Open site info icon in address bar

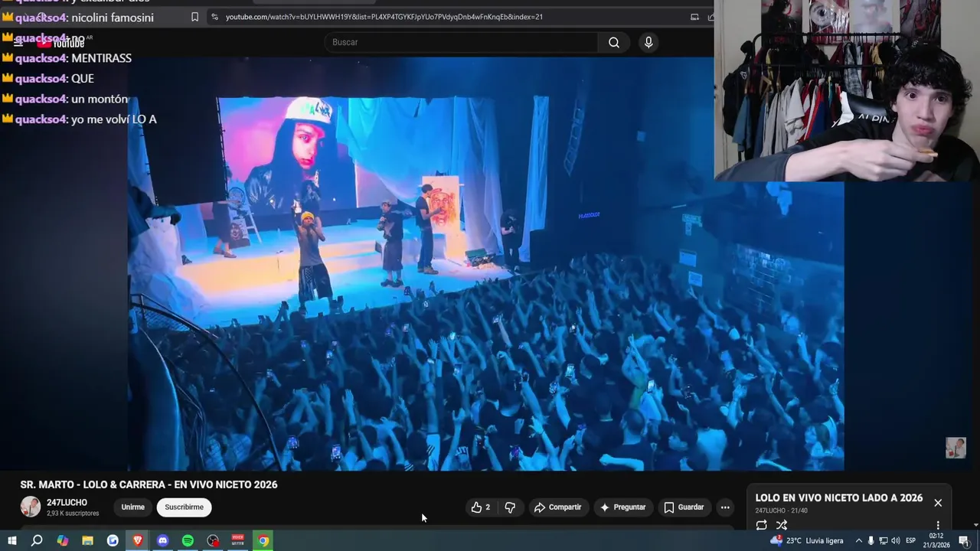pos(215,17)
